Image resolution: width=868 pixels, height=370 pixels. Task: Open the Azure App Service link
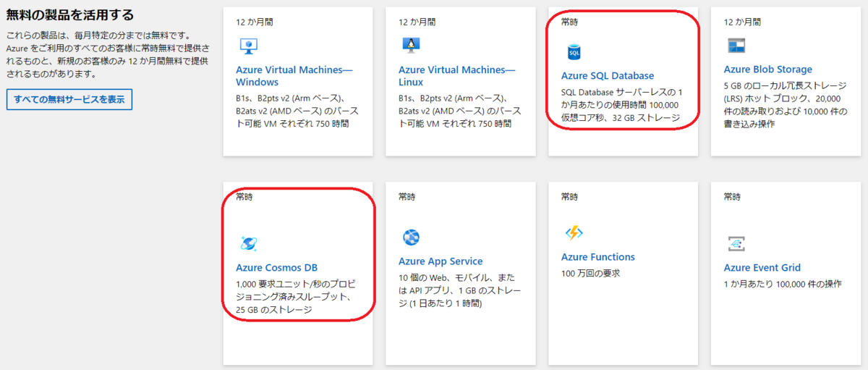[x=441, y=261]
